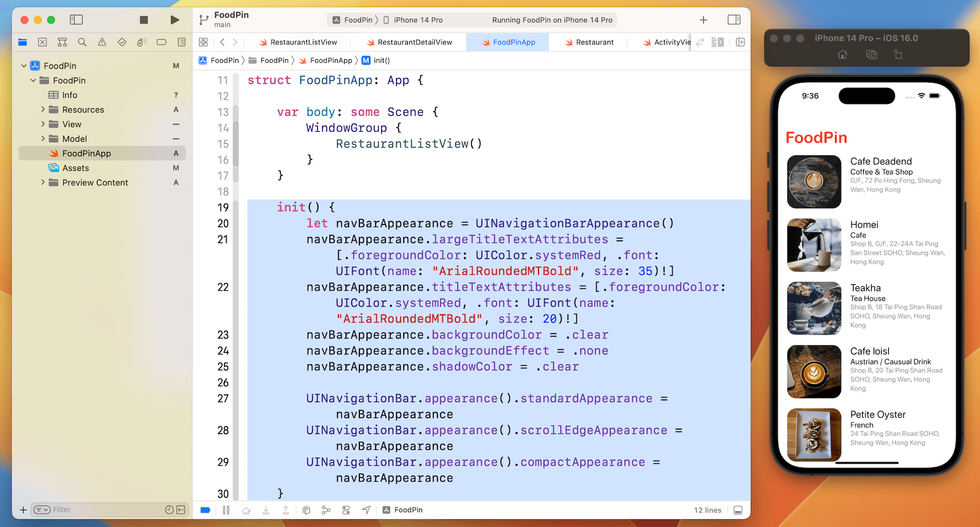
Task: Click FoodPinApp in the jump bar
Action: click(x=330, y=60)
